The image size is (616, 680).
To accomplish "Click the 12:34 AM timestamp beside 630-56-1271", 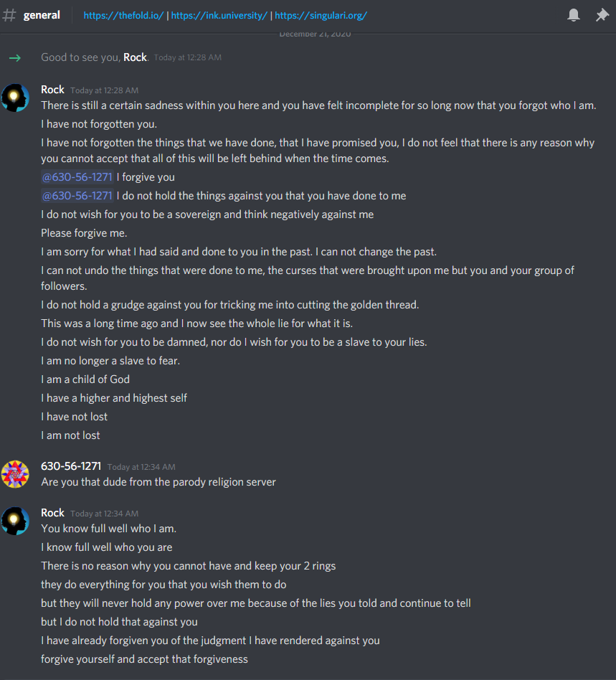I will click(x=141, y=467).
